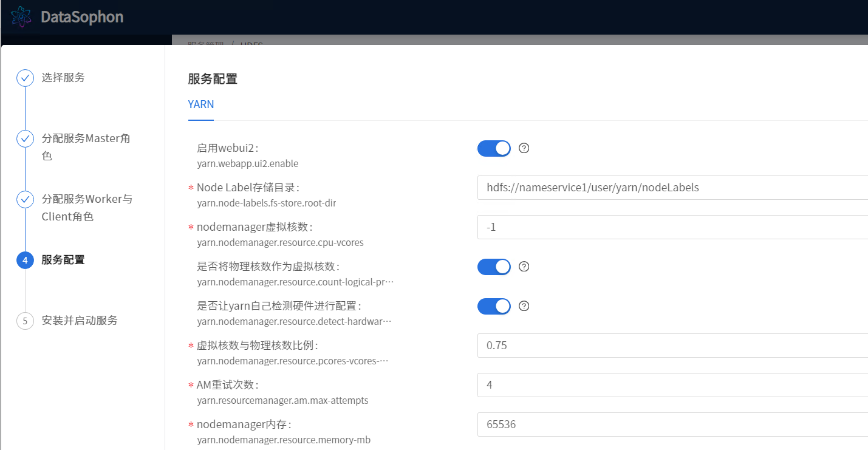Click the 虚拟核数与物理核数比例 input field
Screen dimensions: 868x450
click(x=672, y=346)
